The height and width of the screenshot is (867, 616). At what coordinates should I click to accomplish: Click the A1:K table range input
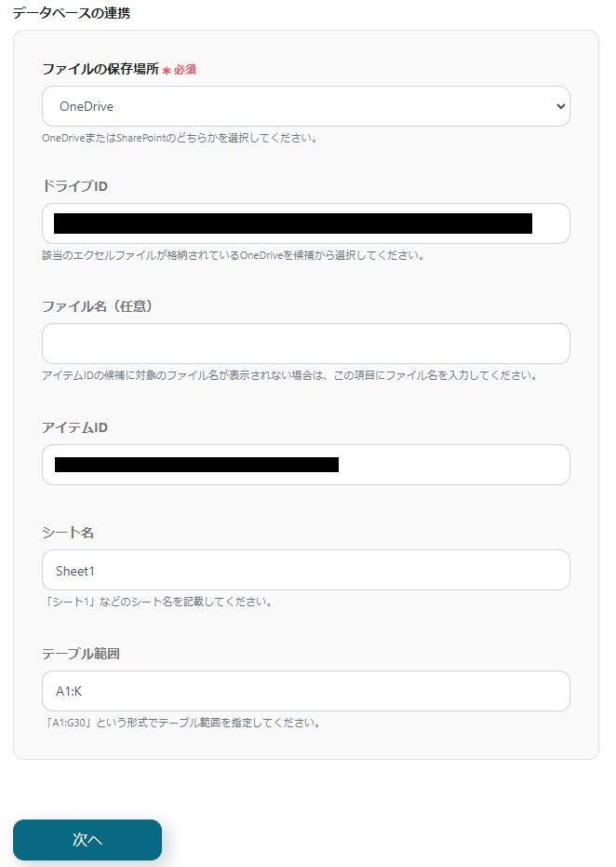305,691
